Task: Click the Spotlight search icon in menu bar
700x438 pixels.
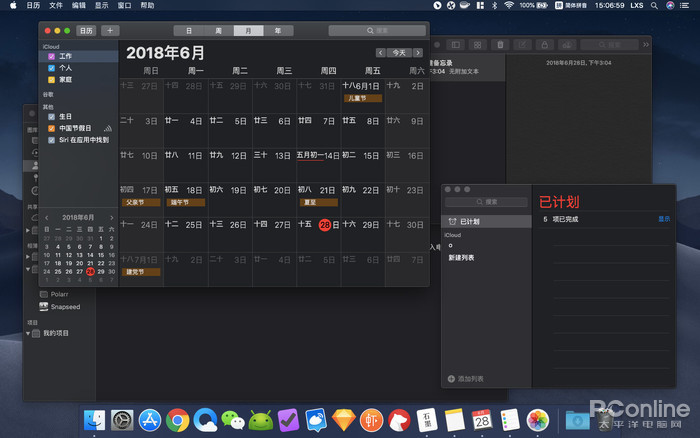Action: pos(654,5)
